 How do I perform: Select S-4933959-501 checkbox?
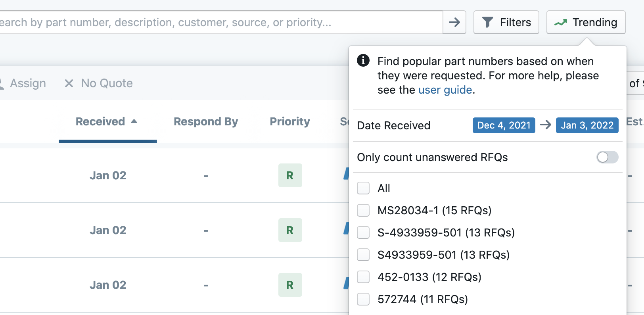pyautogui.click(x=363, y=232)
